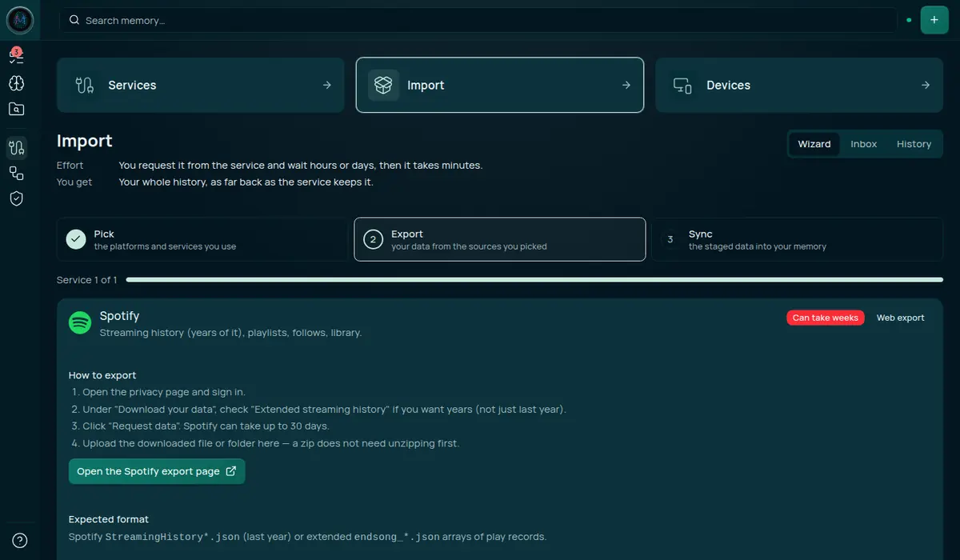
Task: Open the Services card
Action: click(x=201, y=85)
